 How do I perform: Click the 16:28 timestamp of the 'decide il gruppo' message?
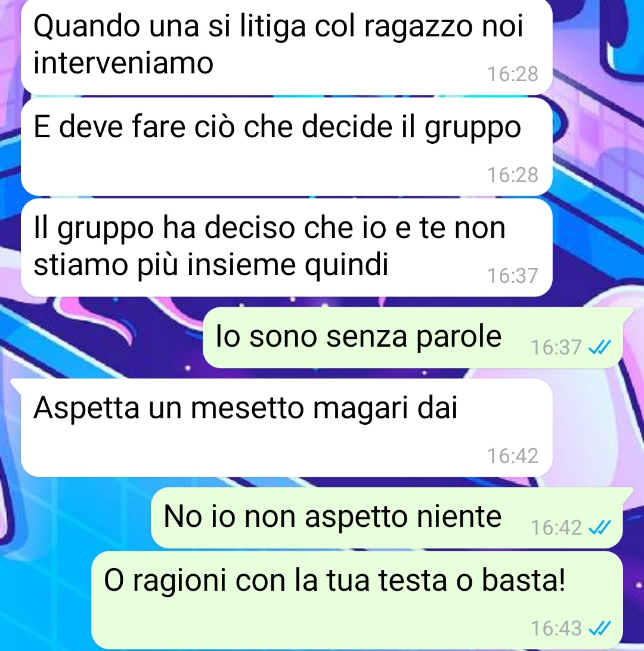click(x=512, y=175)
